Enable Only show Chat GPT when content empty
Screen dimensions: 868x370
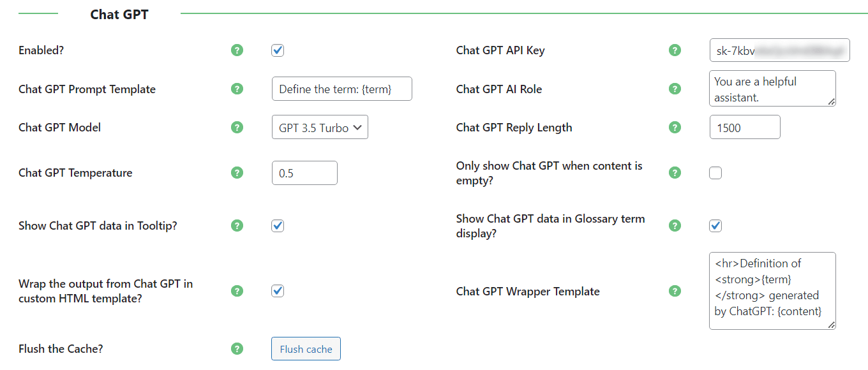715,173
